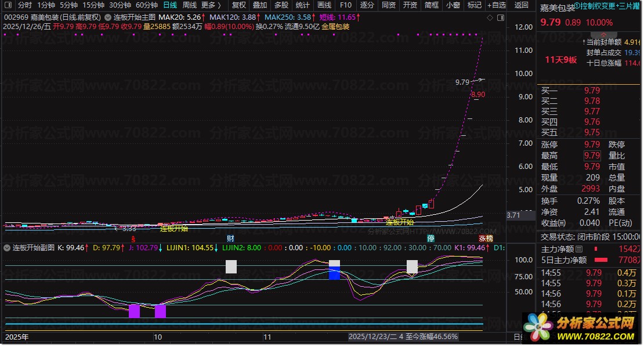Click the 5日主力净额 red bar

[x=601, y=259]
